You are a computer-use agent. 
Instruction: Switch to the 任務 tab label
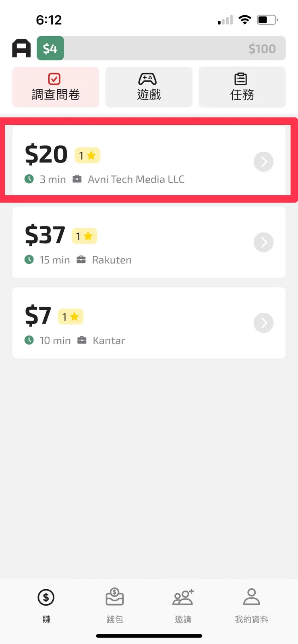click(x=242, y=95)
